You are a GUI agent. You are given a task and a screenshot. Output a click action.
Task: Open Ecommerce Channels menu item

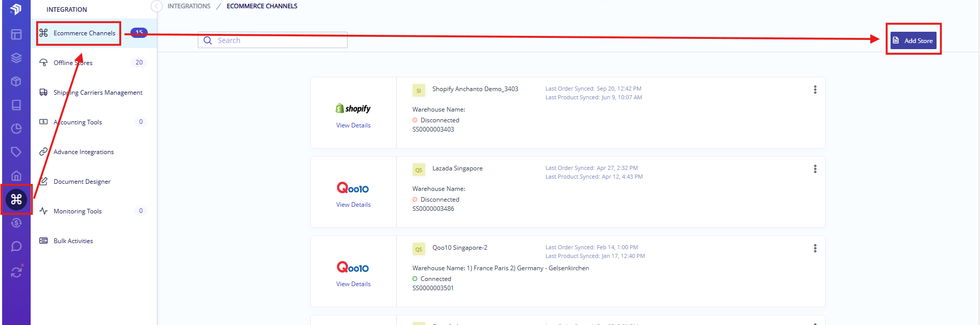click(x=94, y=33)
